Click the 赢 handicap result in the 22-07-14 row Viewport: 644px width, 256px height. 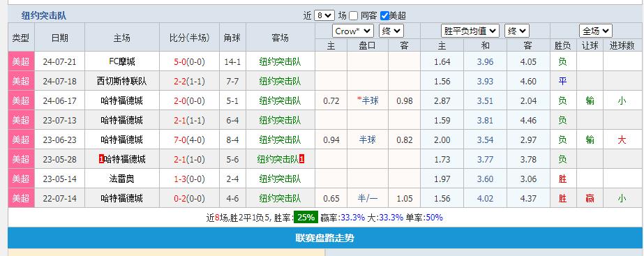pos(590,199)
